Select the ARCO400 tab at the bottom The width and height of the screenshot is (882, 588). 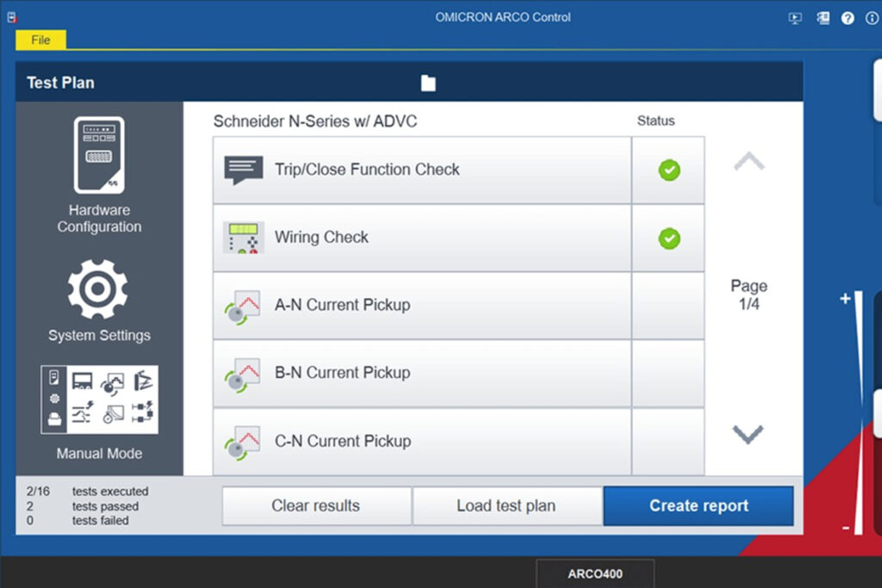pos(595,573)
